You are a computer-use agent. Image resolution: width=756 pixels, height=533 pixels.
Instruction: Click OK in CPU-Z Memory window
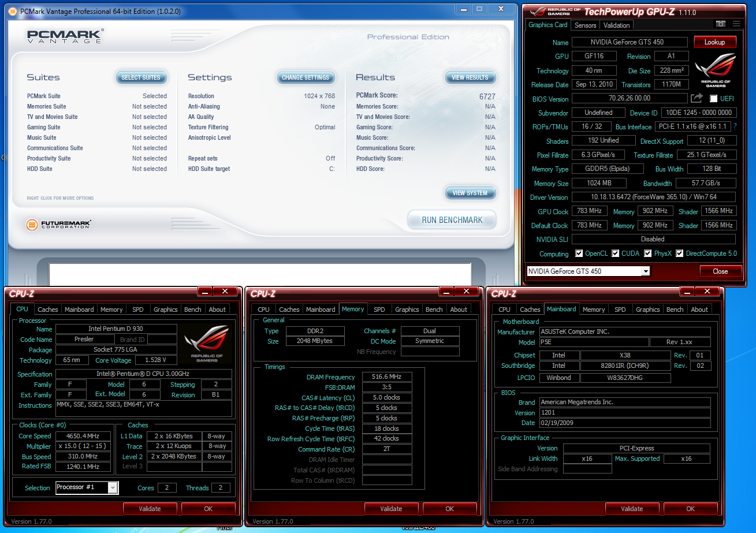click(449, 509)
